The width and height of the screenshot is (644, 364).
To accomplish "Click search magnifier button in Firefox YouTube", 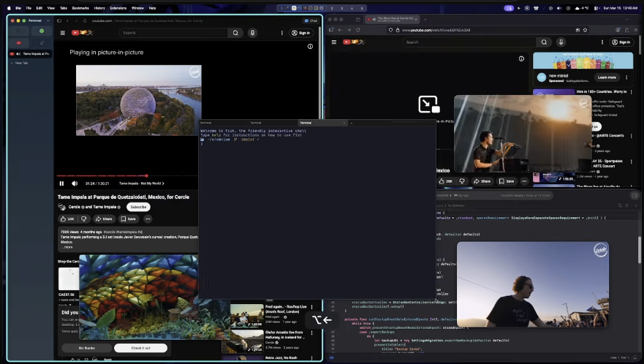I will click(x=544, y=42).
